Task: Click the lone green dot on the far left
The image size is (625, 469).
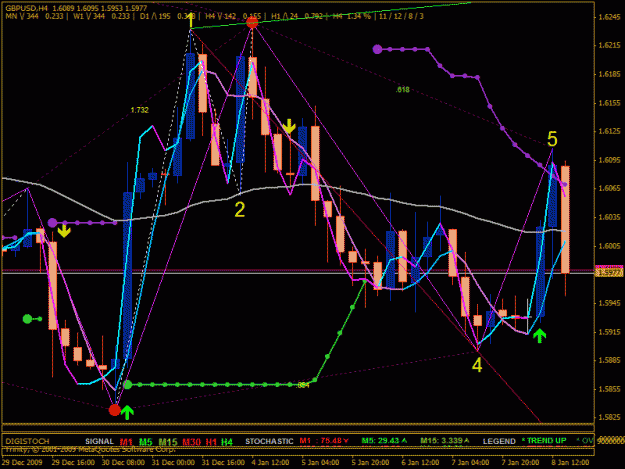Action: (x=27, y=319)
